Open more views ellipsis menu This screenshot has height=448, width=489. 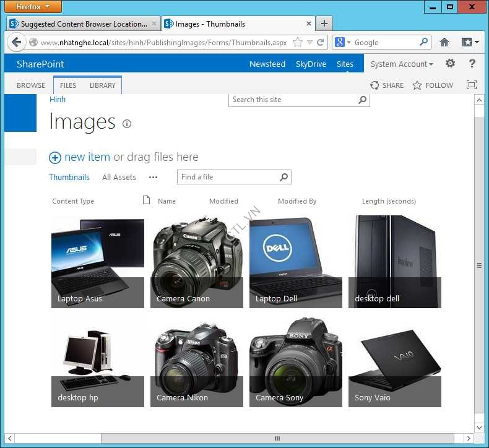(x=153, y=178)
